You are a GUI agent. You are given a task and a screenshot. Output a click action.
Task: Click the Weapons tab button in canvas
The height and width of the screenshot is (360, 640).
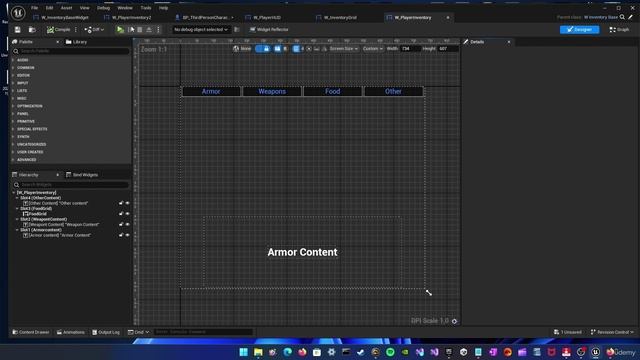point(272,91)
